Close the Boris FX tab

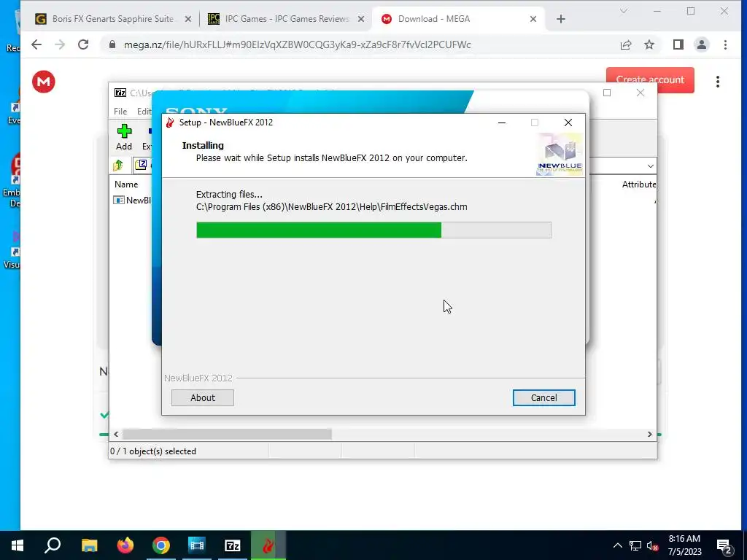pos(187,19)
